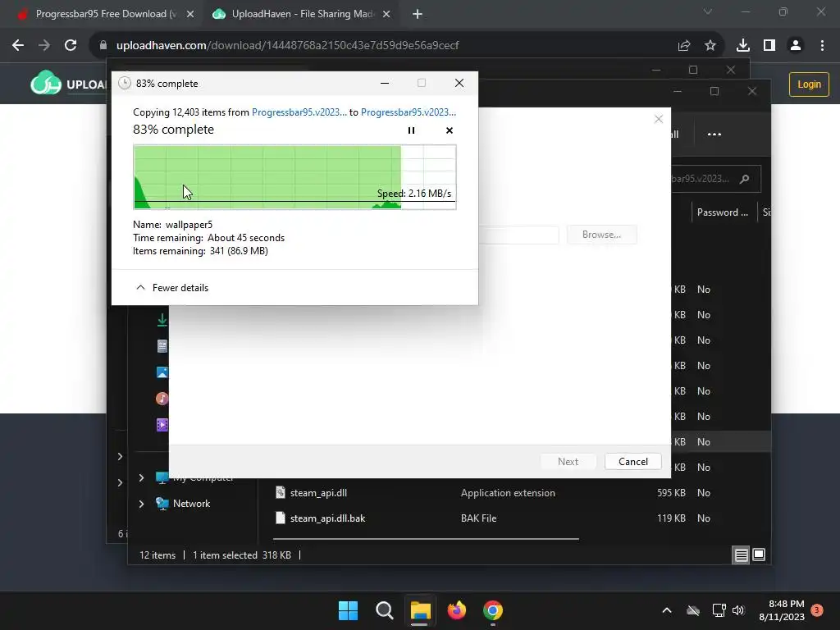Open Documents quick access icon
840x630 pixels.
point(162,346)
